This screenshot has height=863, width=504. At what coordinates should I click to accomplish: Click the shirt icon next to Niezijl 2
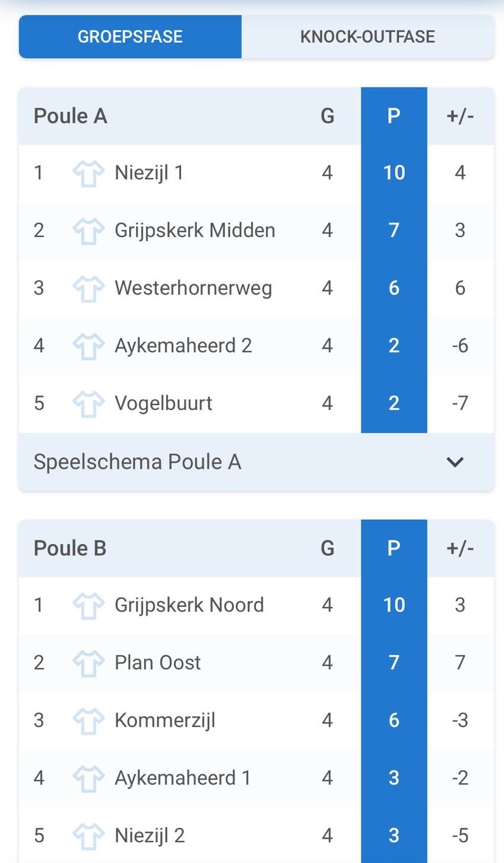pos(88,836)
